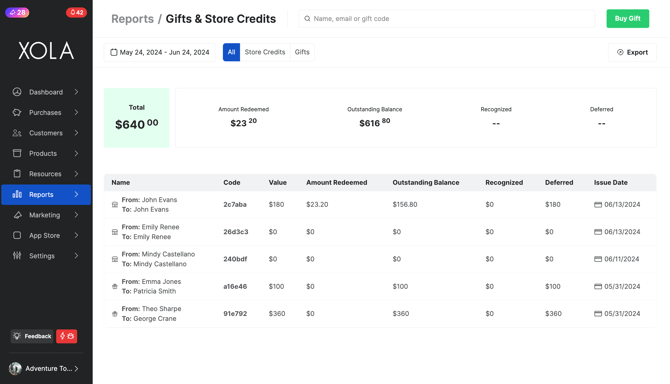Switch to the Store Credits tab

[x=264, y=52]
